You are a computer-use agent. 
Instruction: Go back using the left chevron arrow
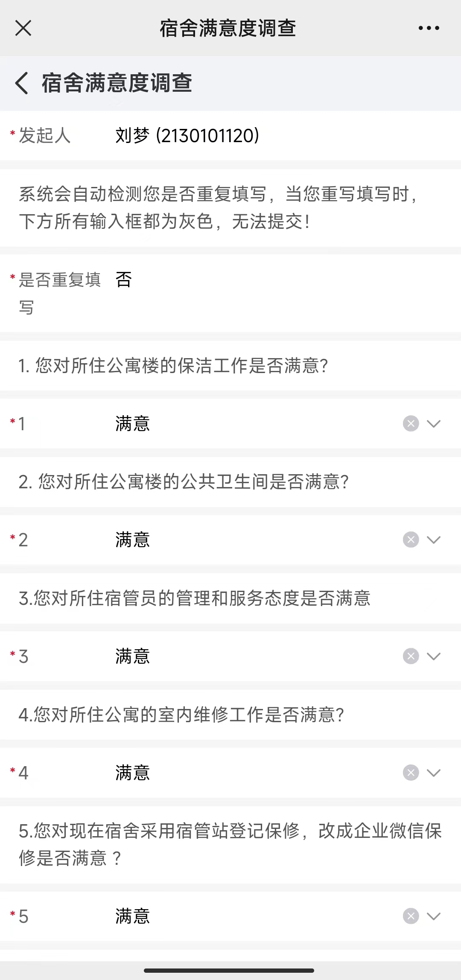22,83
